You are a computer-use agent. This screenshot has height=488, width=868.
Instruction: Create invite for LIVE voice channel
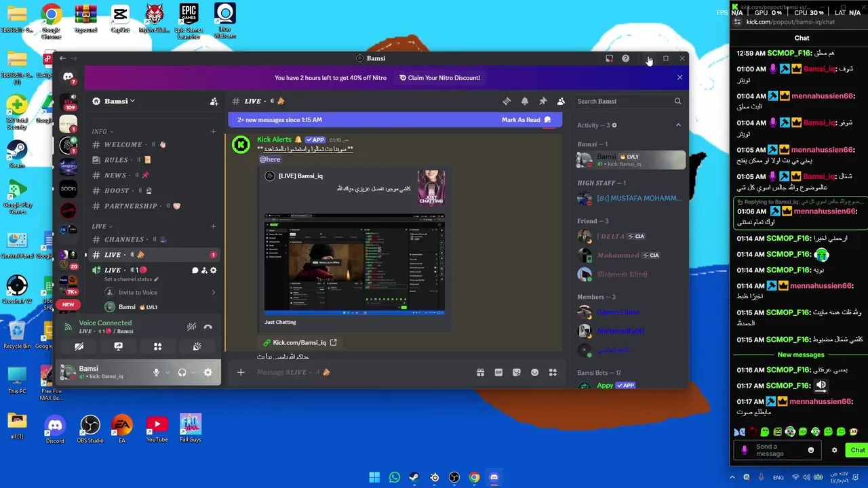(x=204, y=270)
